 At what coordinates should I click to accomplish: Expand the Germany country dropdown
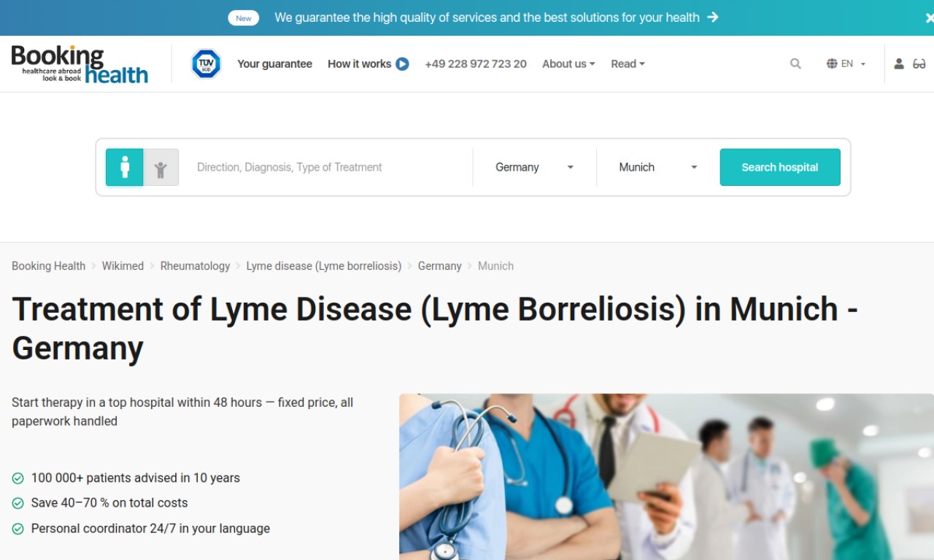pyautogui.click(x=534, y=167)
